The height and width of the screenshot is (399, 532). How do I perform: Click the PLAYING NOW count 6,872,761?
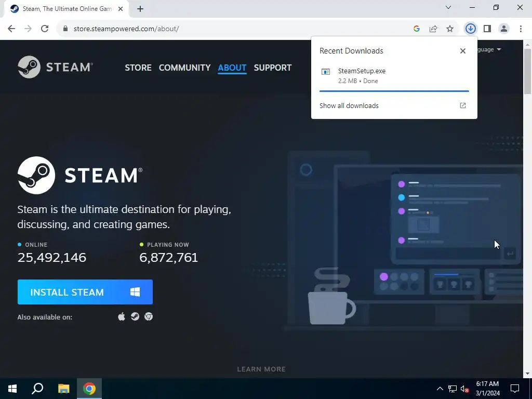[169, 258]
